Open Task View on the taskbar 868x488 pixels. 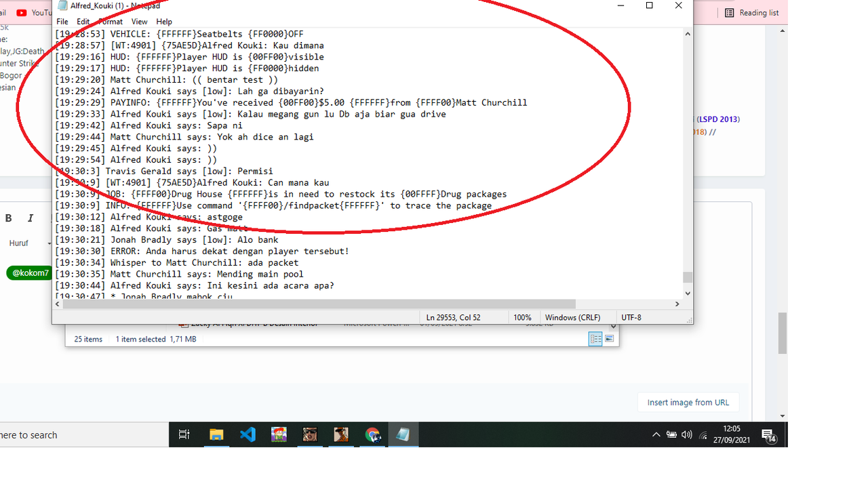(x=184, y=435)
